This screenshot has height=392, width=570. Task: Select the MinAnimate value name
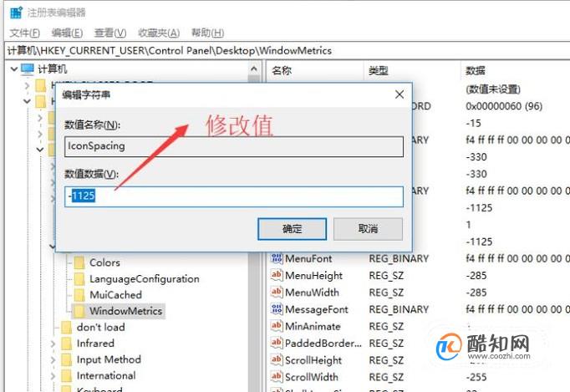tap(313, 326)
